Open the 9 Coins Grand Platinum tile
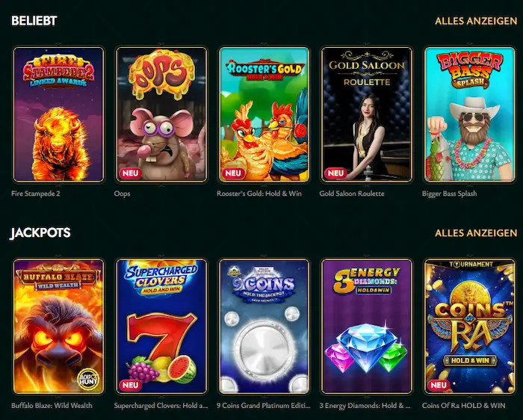 (264, 327)
